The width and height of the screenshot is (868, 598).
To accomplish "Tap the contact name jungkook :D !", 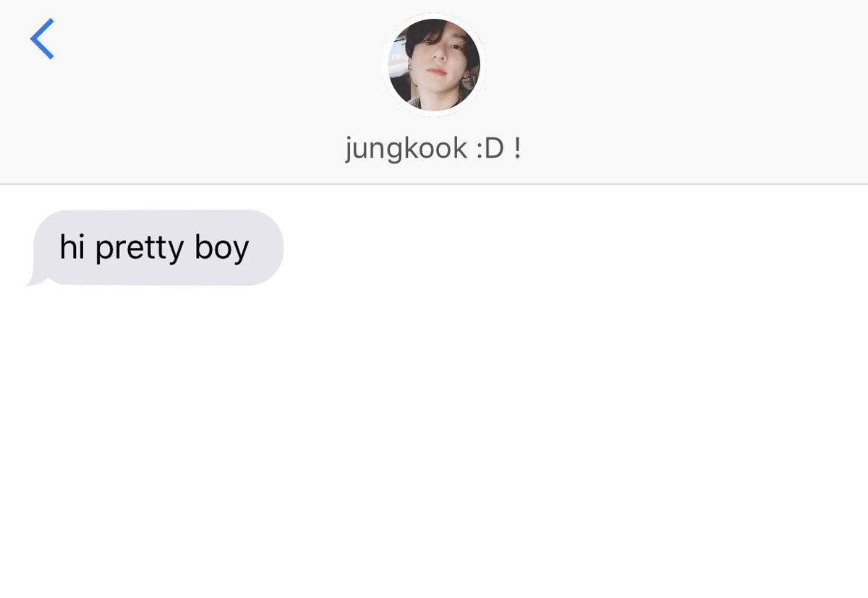I will coord(433,149).
